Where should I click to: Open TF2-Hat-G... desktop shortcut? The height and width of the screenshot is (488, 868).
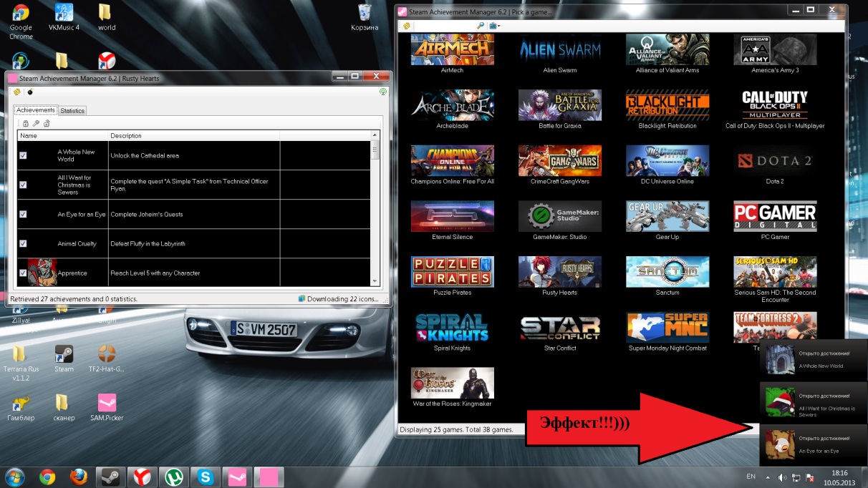[x=106, y=358]
